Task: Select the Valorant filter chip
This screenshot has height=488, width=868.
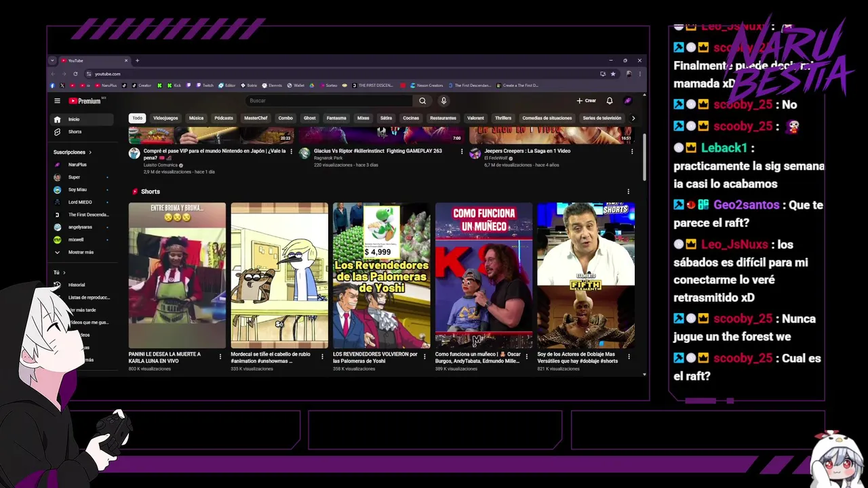Action: point(475,118)
